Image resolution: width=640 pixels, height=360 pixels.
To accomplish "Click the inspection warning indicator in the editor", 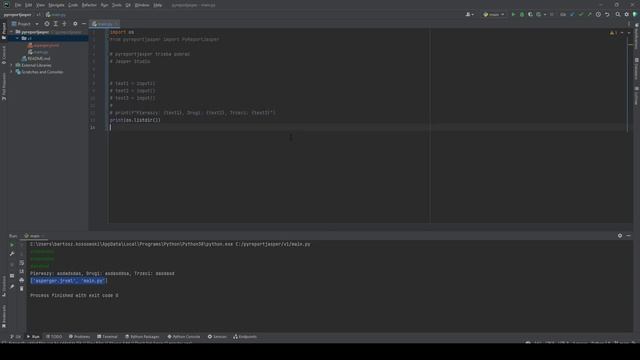I will (613, 33).
